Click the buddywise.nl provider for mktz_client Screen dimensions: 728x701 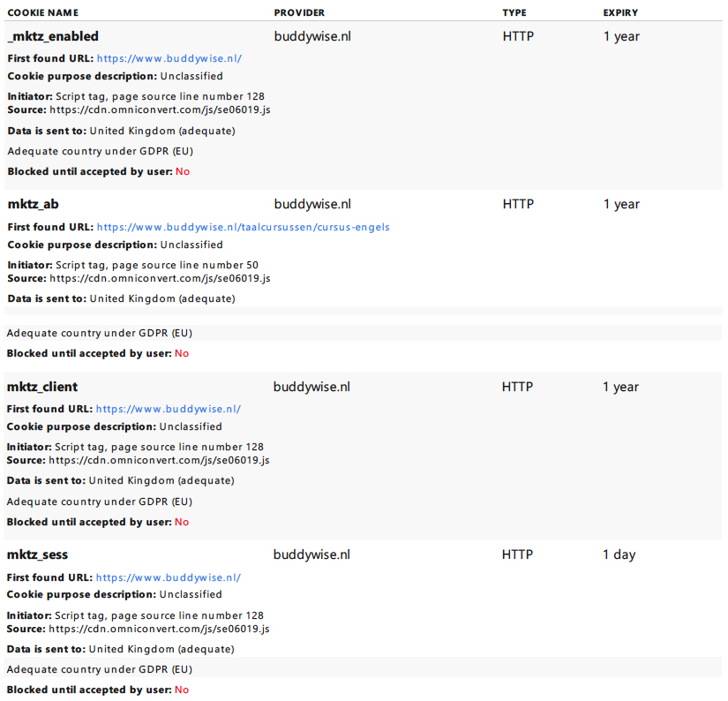coord(311,387)
